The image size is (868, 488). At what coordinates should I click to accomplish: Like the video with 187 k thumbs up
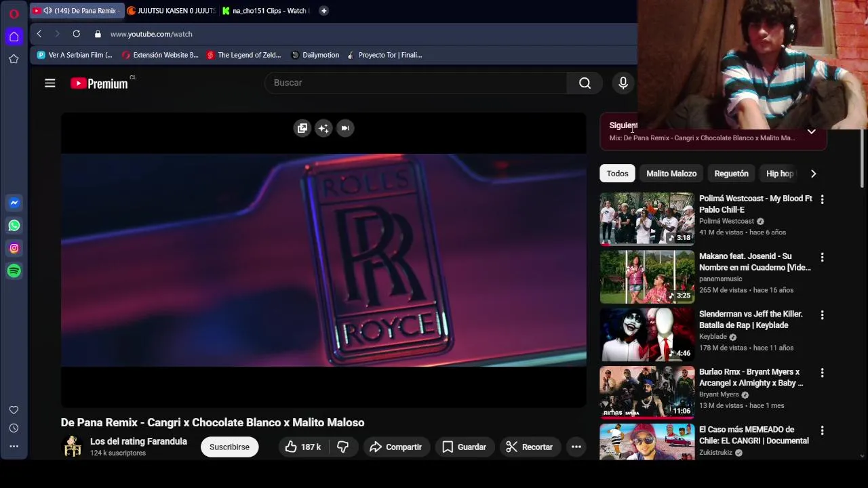pos(303,447)
